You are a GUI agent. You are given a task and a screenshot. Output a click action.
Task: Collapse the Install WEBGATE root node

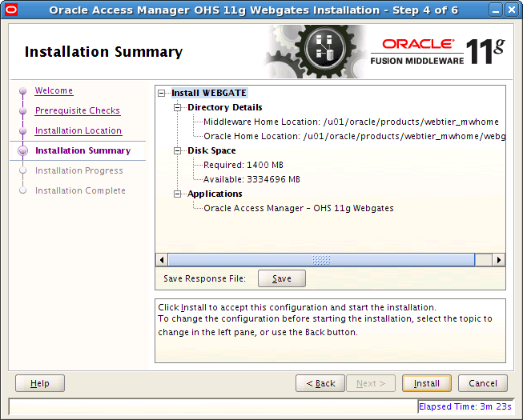click(x=162, y=94)
